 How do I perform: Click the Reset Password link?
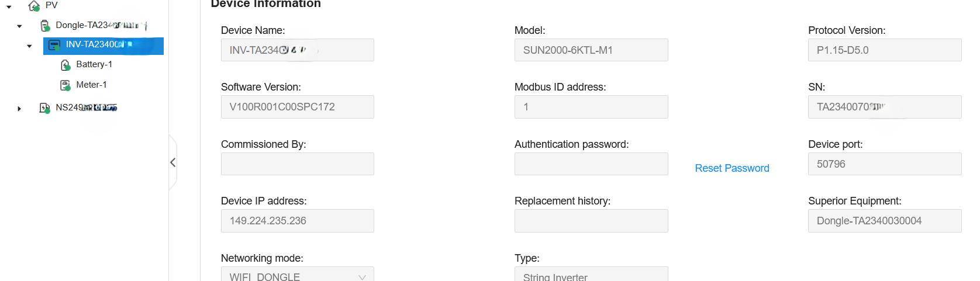pos(731,168)
